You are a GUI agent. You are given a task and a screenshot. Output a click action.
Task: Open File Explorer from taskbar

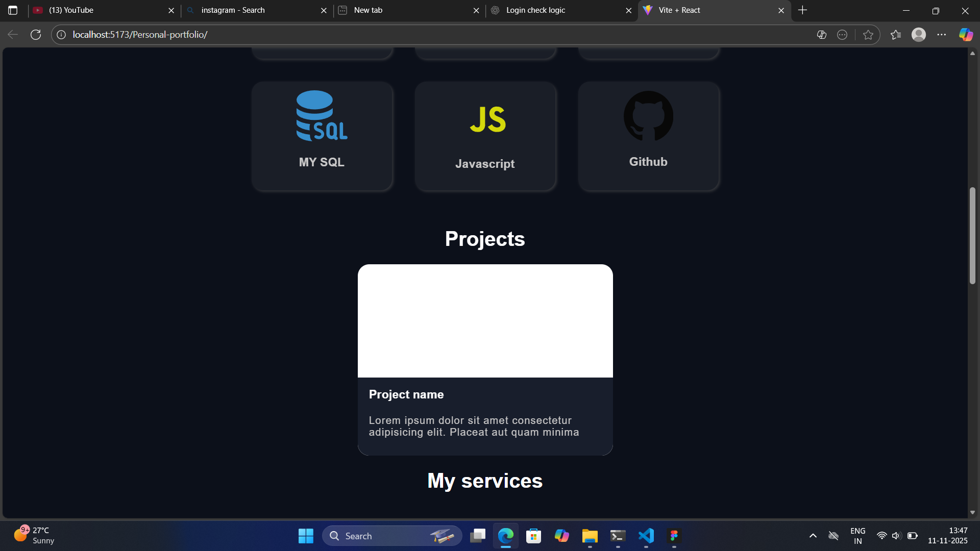click(590, 536)
